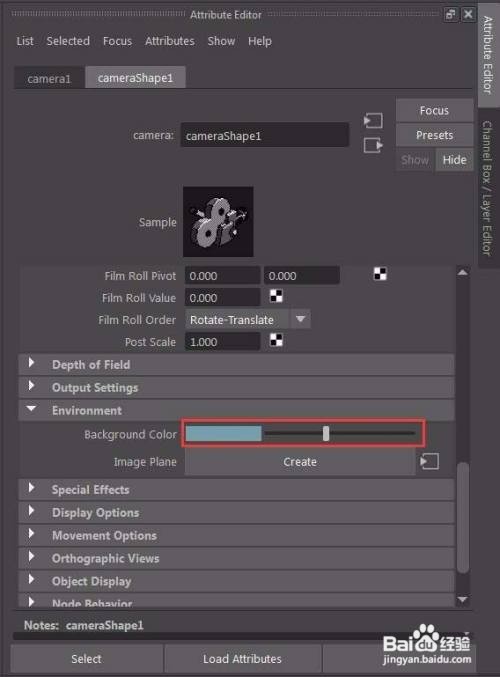Open the Film Roll Order dropdown
The width and height of the screenshot is (500, 677).
click(x=248, y=320)
